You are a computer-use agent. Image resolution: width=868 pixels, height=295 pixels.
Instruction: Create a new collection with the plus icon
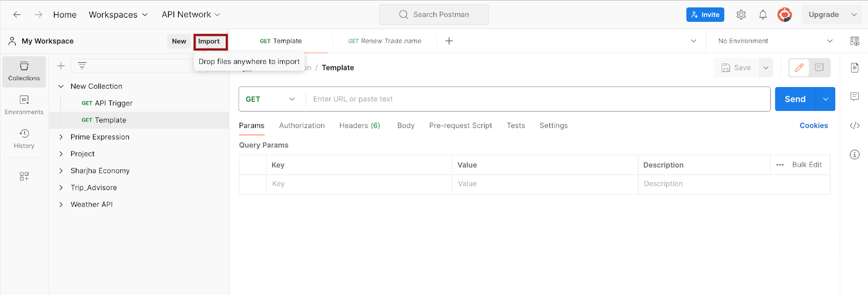coord(61,66)
